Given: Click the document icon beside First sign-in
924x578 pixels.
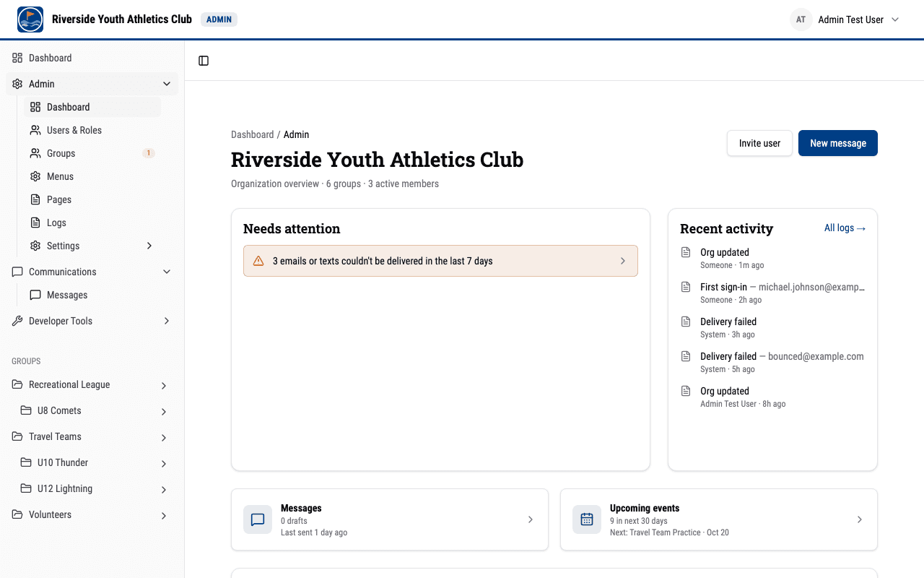Looking at the screenshot, I should 686,287.
